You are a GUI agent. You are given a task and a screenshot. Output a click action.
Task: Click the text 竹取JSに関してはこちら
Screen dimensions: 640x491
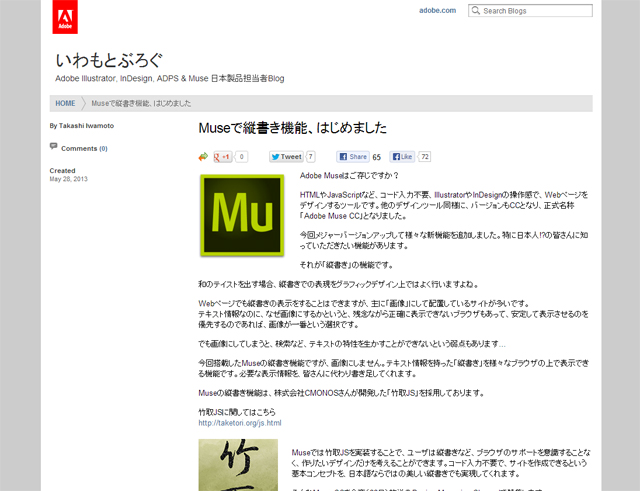pyautogui.click(x=237, y=412)
